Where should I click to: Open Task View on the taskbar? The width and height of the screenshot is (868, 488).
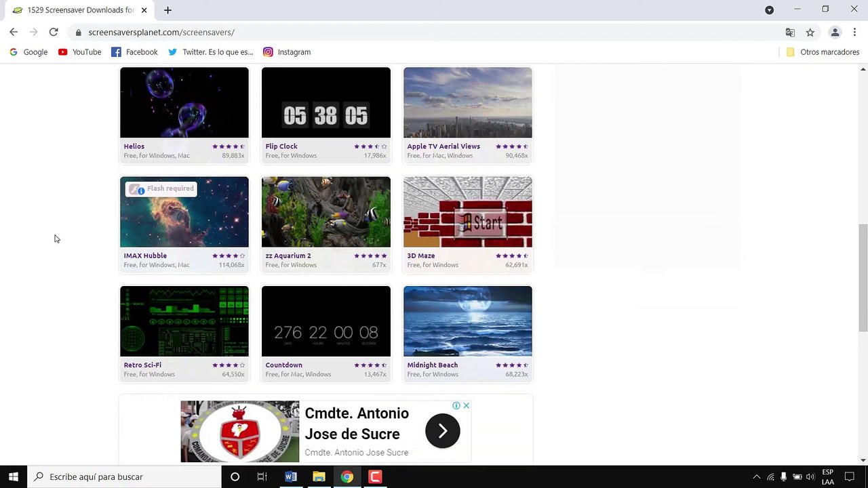coord(262,476)
